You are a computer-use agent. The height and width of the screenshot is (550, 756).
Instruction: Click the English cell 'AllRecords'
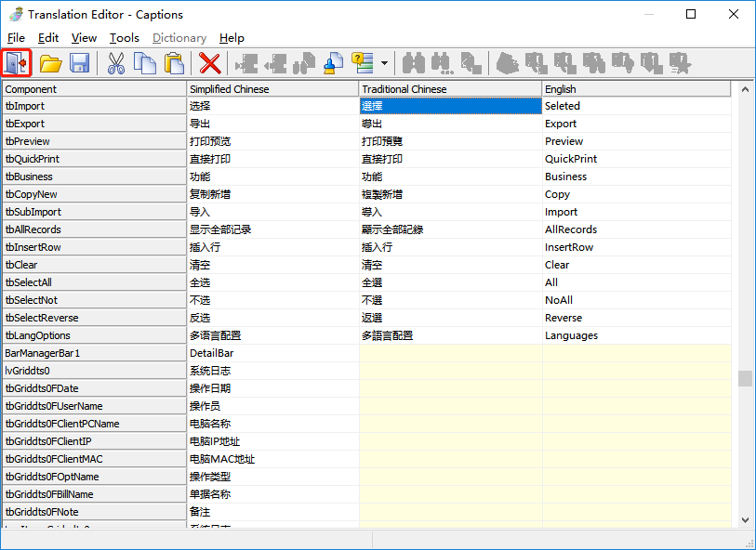pyautogui.click(x=636, y=229)
